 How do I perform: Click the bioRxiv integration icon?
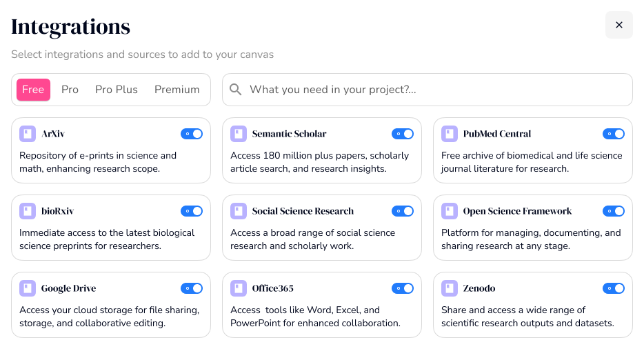(x=28, y=211)
